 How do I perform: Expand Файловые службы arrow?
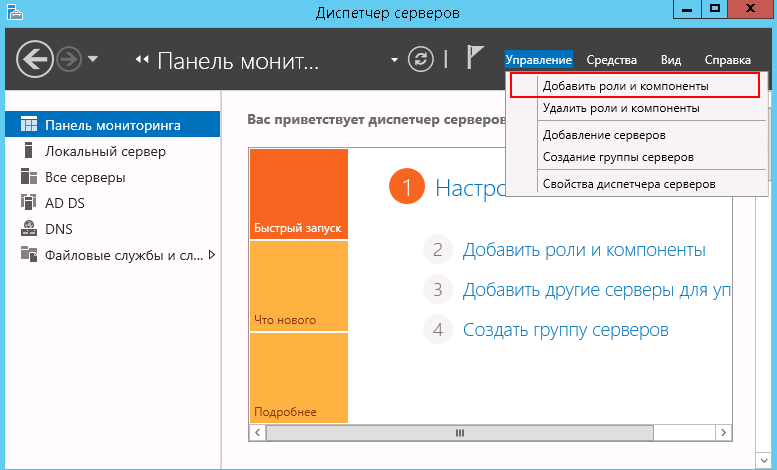(212, 255)
